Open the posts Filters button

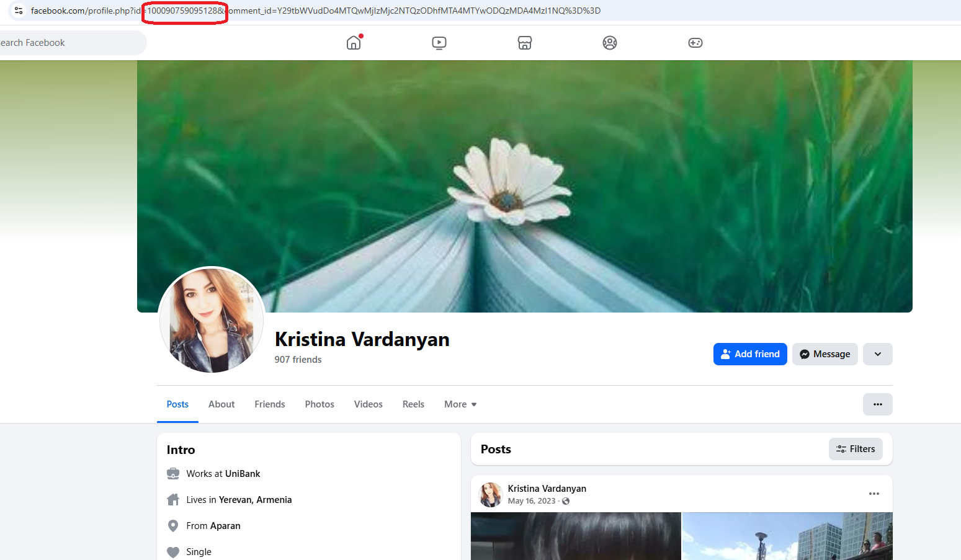coord(856,449)
